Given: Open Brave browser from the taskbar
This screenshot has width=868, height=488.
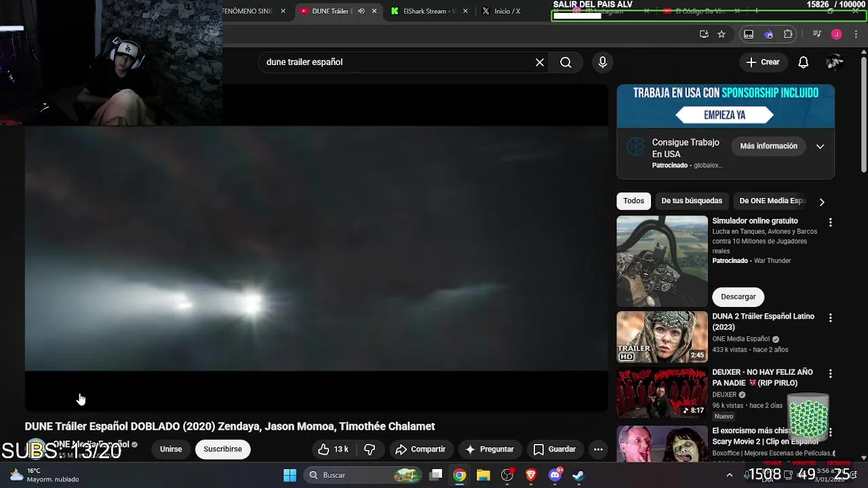Looking at the screenshot, I should [x=531, y=475].
